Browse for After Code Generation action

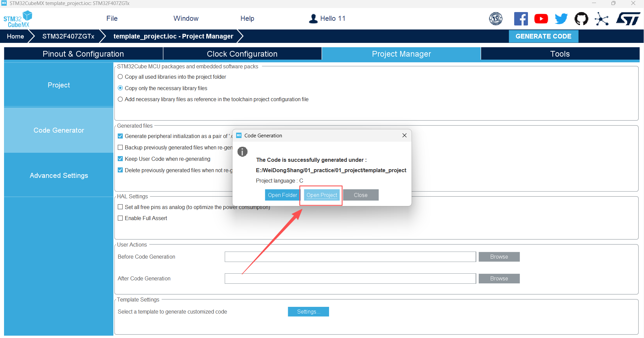499,278
